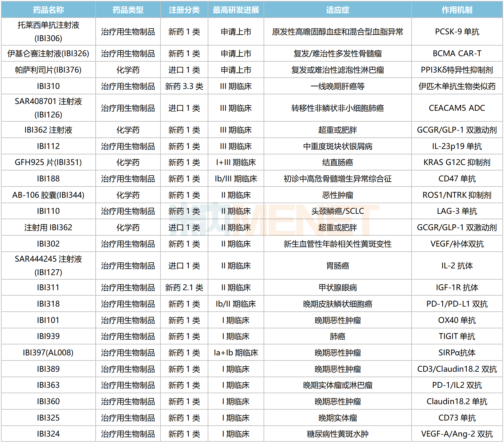
Task: Click the CD3/Claudin18.2 双抗 cell
Action: point(457,369)
